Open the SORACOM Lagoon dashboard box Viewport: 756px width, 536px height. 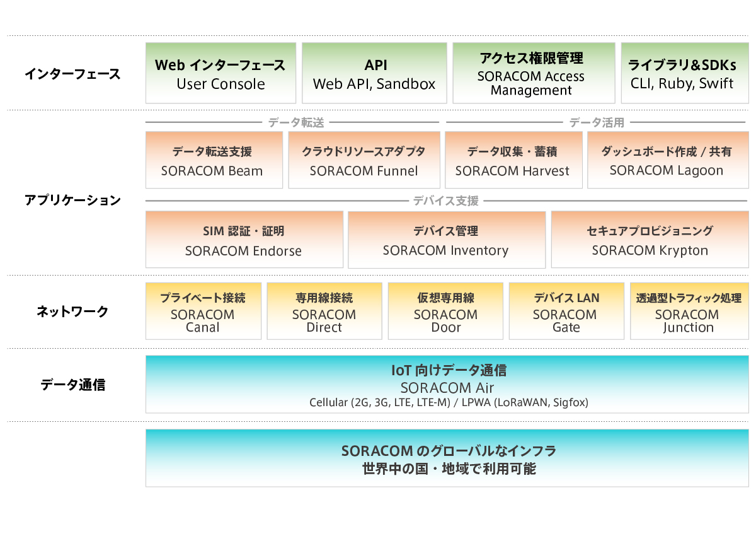click(668, 160)
